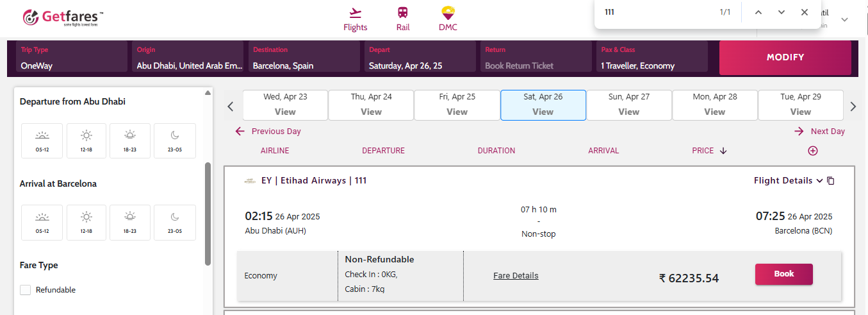Go to next find-in-page match
Viewport: 868px width, 315px height.
pyautogui.click(x=782, y=12)
